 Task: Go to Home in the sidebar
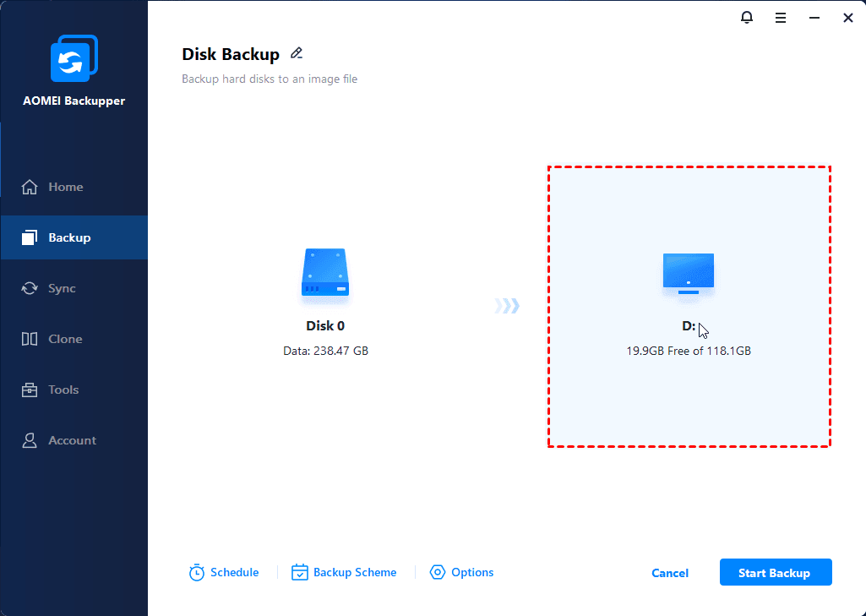tap(65, 187)
